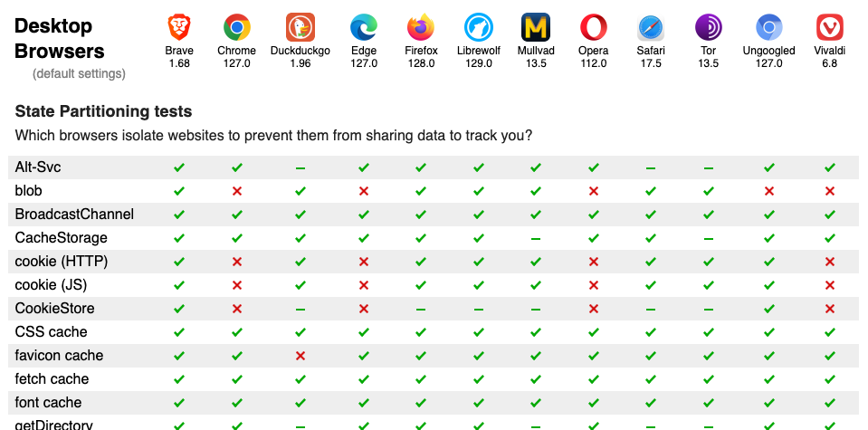Click the Brave browser lion icon
The height and width of the screenshot is (430, 868).
tap(179, 27)
